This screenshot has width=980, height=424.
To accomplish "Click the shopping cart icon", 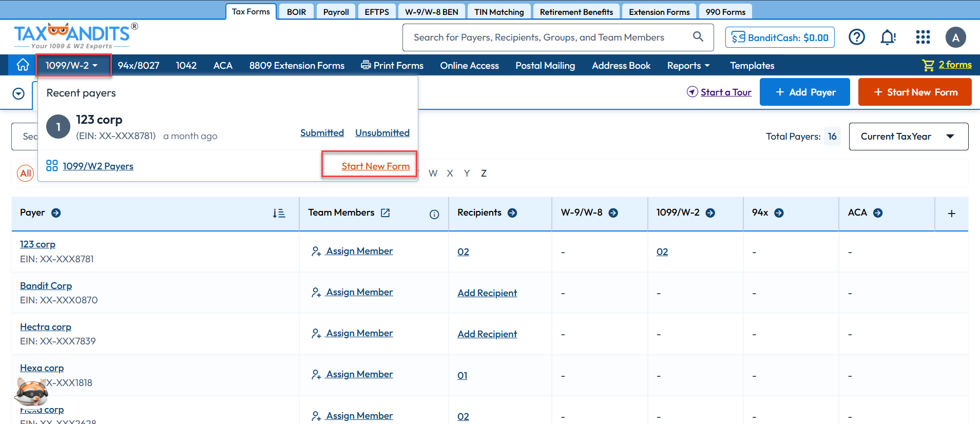I will pyautogui.click(x=928, y=65).
